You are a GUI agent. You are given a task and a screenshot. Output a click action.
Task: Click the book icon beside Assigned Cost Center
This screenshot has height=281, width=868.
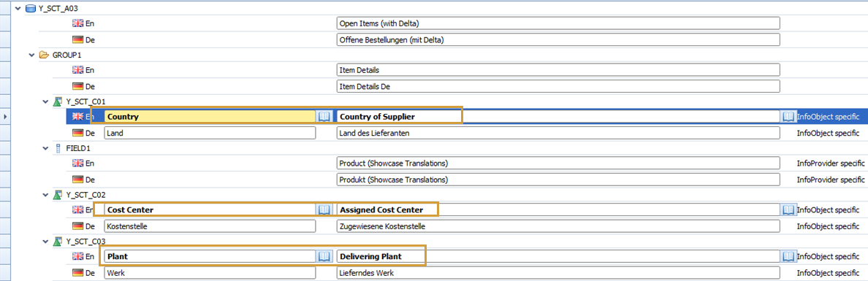788,209
